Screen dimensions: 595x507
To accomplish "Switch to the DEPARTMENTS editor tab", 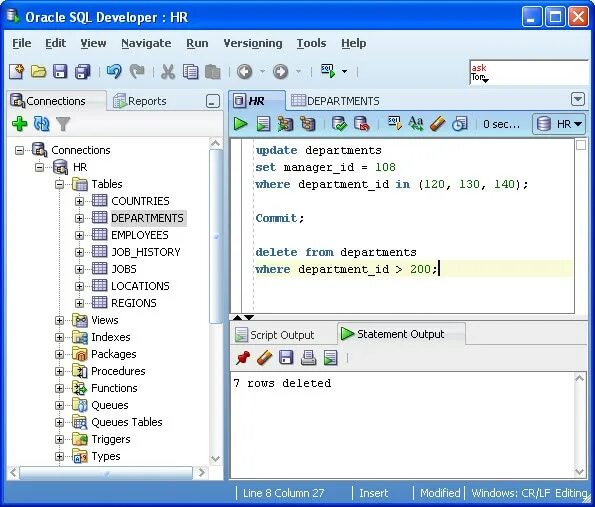I will click(335, 101).
